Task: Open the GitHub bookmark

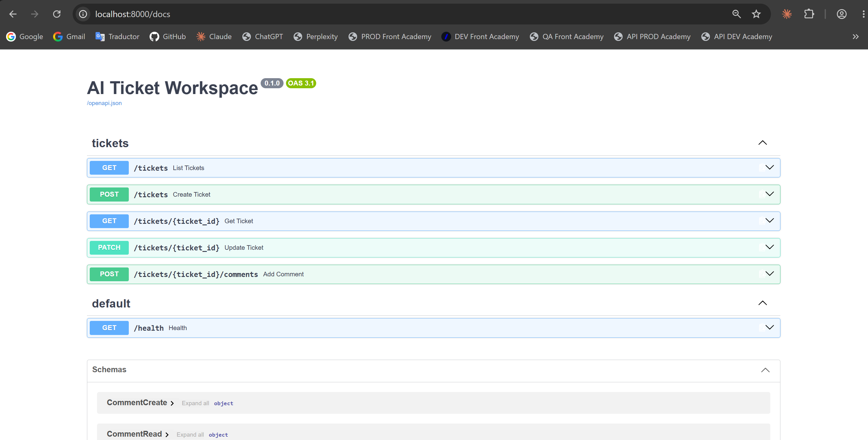Action: pos(168,36)
